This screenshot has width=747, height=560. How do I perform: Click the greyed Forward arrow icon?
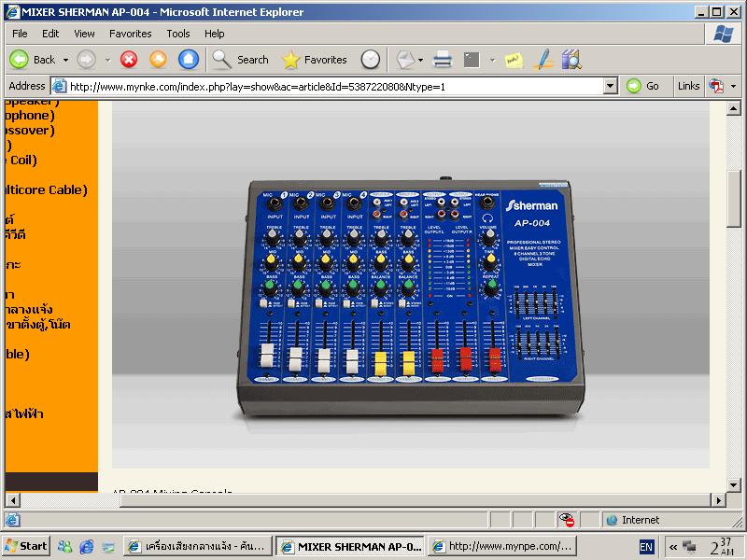click(x=86, y=60)
